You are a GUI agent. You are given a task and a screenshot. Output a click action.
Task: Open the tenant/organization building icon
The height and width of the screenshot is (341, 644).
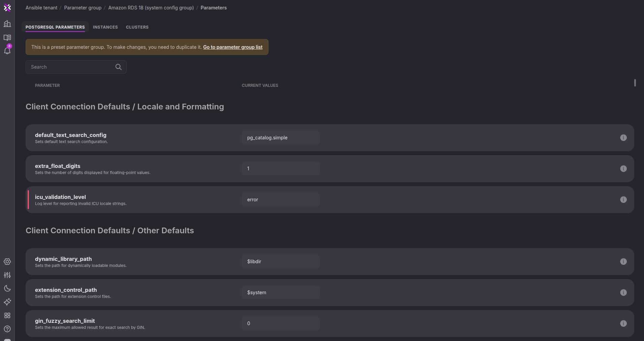coord(7,24)
